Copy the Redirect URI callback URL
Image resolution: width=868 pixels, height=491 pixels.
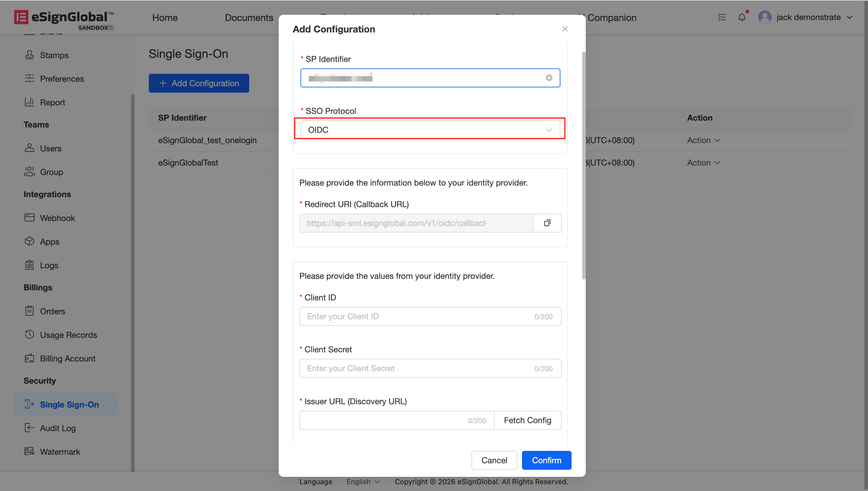(547, 223)
